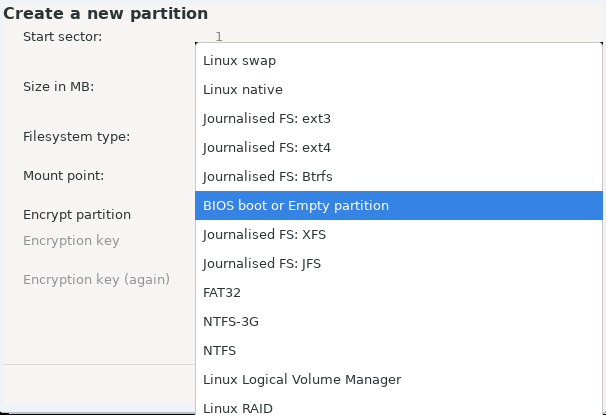Choose Linux native filesystem type
This screenshot has width=606, height=415.
tap(399, 90)
